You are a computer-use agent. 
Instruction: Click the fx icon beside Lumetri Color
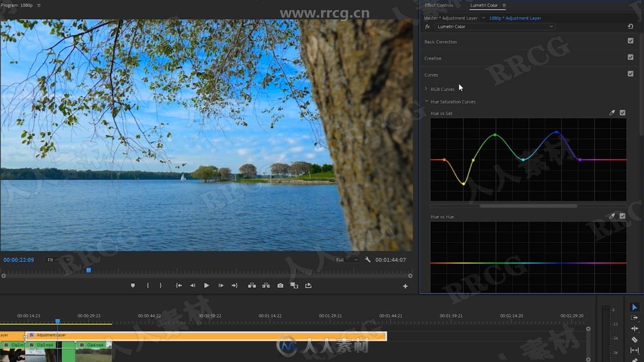pos(427,27)
